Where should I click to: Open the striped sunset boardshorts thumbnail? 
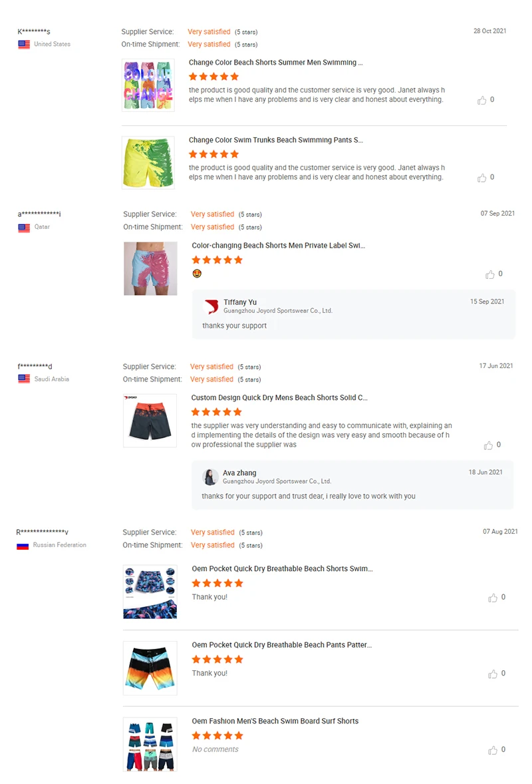[x=150, y=668]
